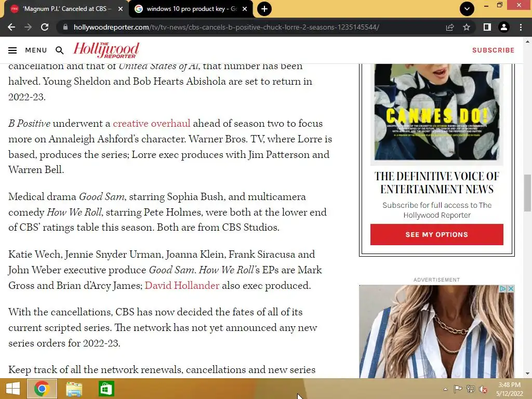This screenshot has width=532, height=399.
Task: Open the David Hollander link
Action: point(182,285)
